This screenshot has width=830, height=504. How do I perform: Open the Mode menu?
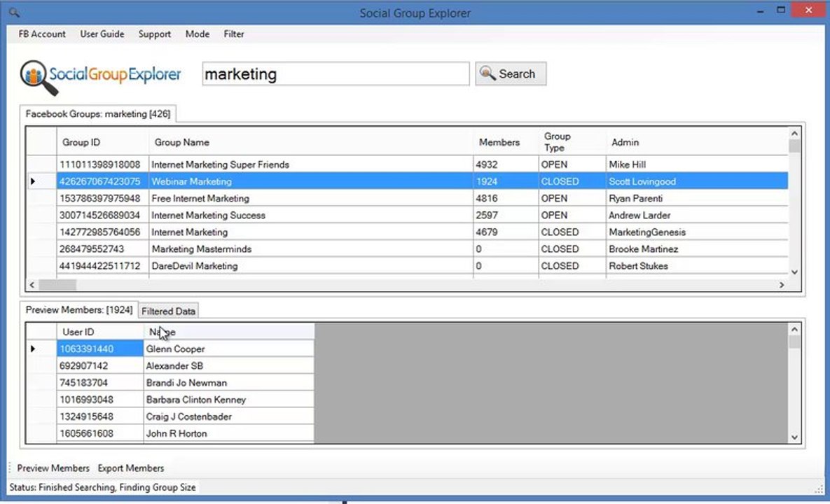tap(198, 34)
